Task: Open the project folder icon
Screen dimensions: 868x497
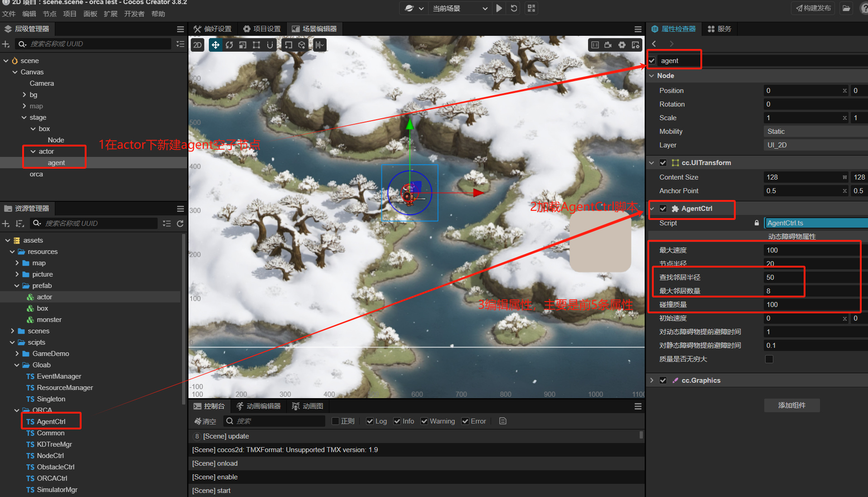Action: point(846,8)
